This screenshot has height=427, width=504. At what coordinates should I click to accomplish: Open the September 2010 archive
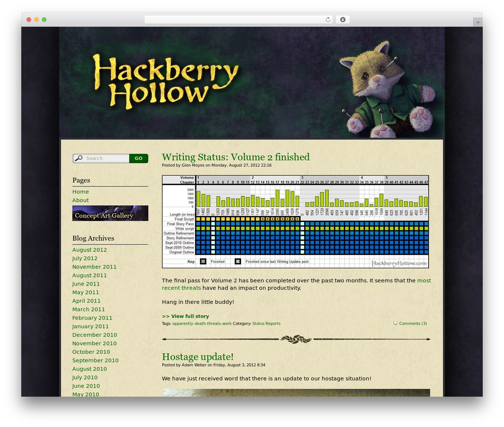click(x=95, y=360)
